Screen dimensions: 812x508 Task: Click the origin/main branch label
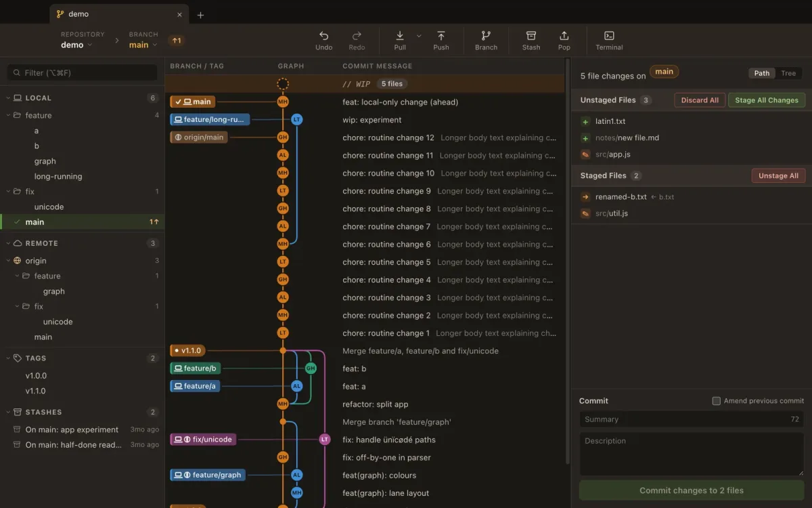point(199,137)
